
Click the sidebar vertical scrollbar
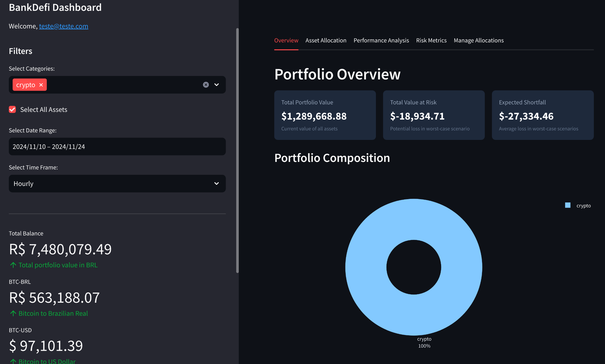tap(237, 150)
